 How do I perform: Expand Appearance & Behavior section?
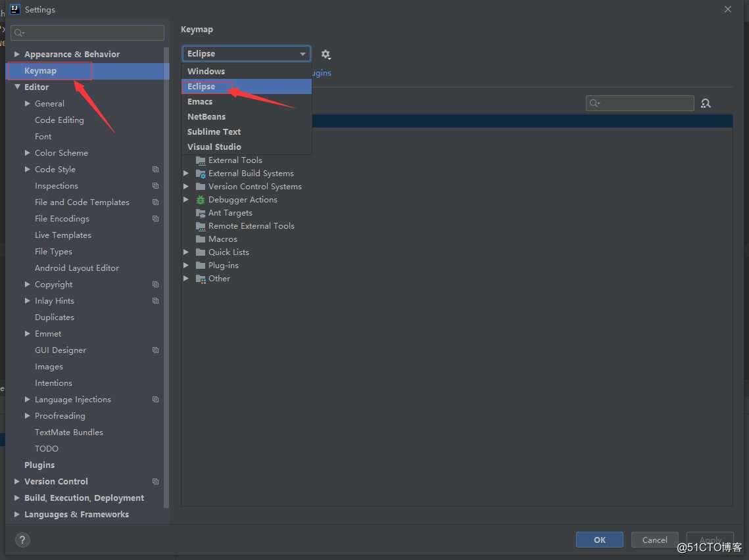tap(16, 55)
